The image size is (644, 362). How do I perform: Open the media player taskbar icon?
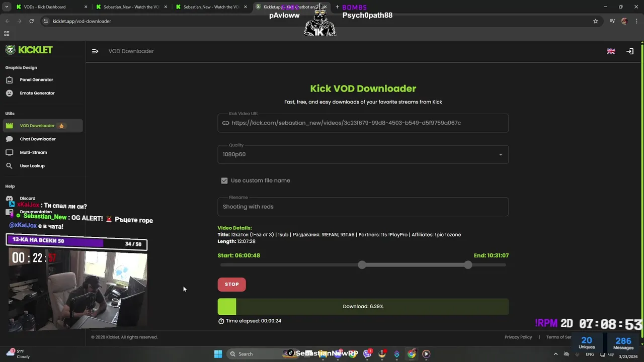(x=426, y=354)
